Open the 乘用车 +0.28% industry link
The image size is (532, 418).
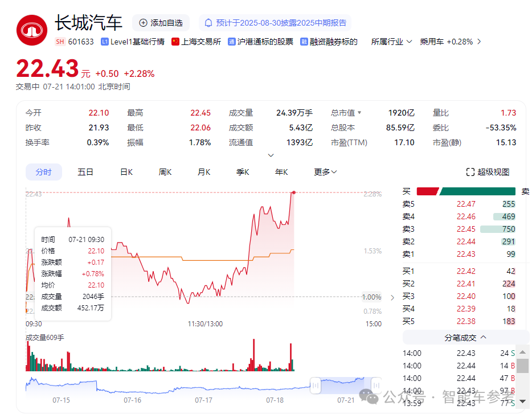tap(450, 42)
